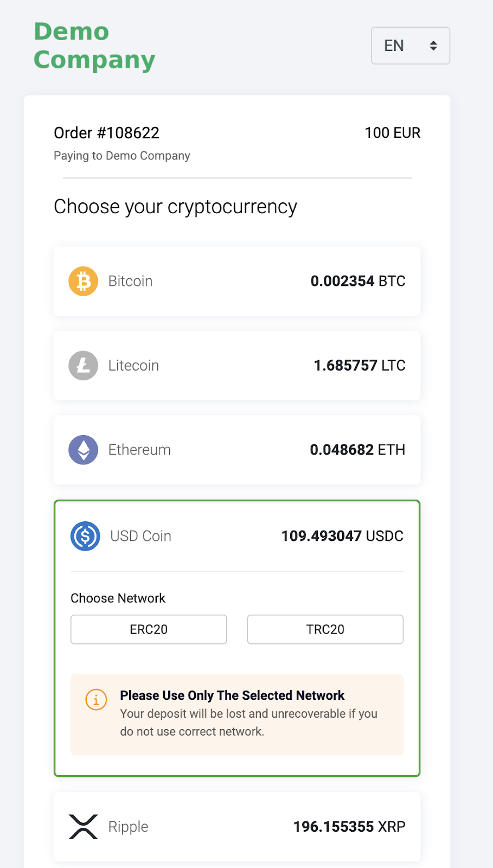Click the blue USD Coin icon
The image size is (493, 868).
(x=85, y=536)
